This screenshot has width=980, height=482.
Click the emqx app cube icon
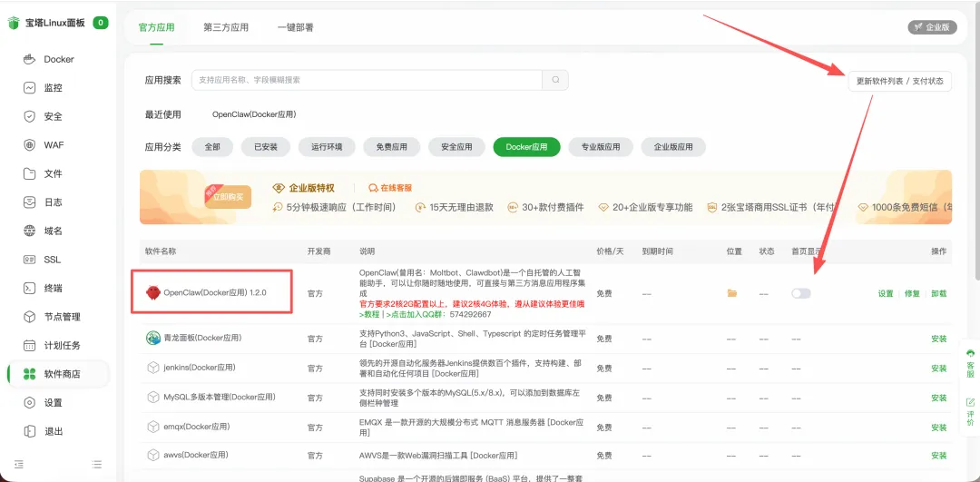click(x=153, y=427)
